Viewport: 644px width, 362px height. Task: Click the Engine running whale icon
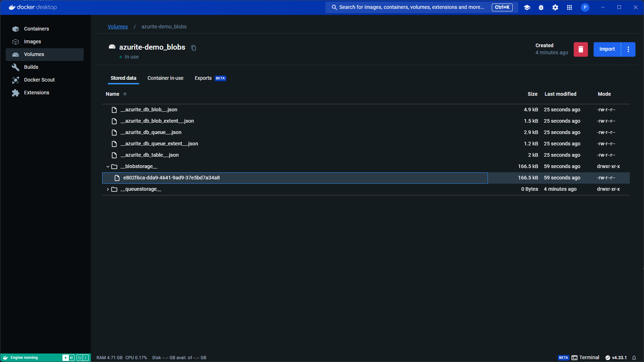[x=6, y=357]
